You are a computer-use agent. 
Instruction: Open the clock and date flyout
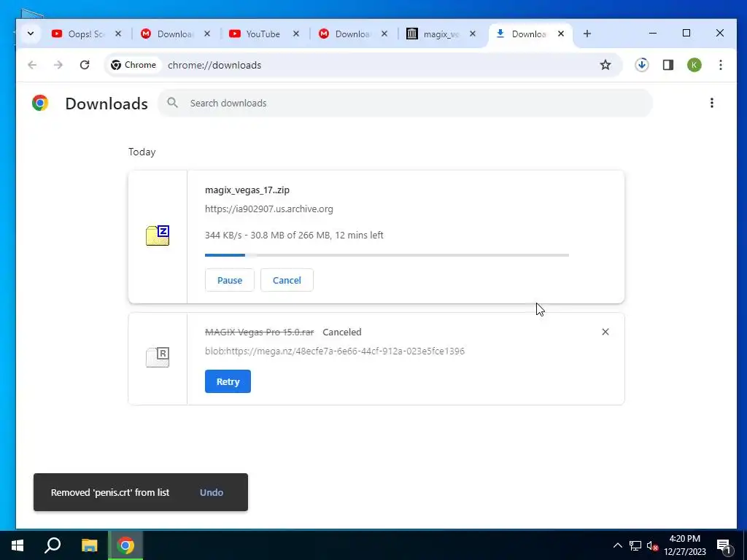684,545
